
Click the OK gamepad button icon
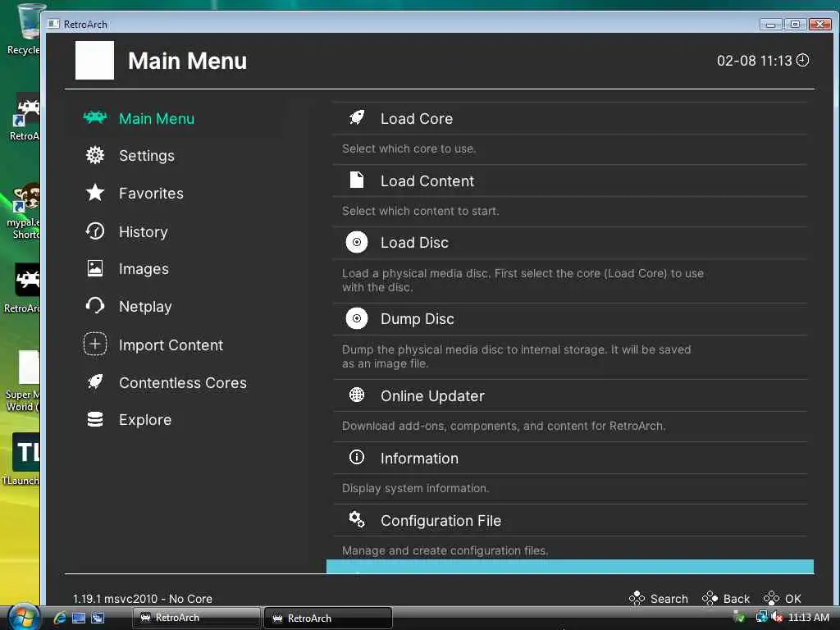tap(771, 598)
